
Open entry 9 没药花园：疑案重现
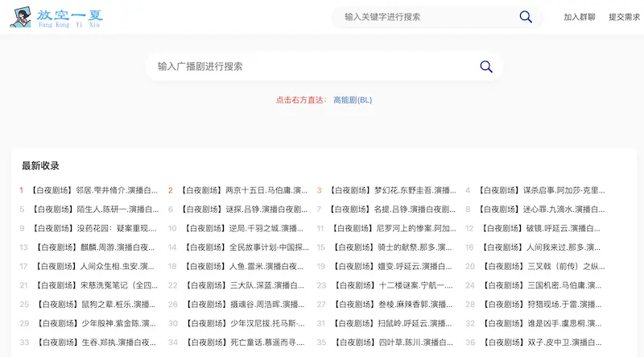(94, 228)
